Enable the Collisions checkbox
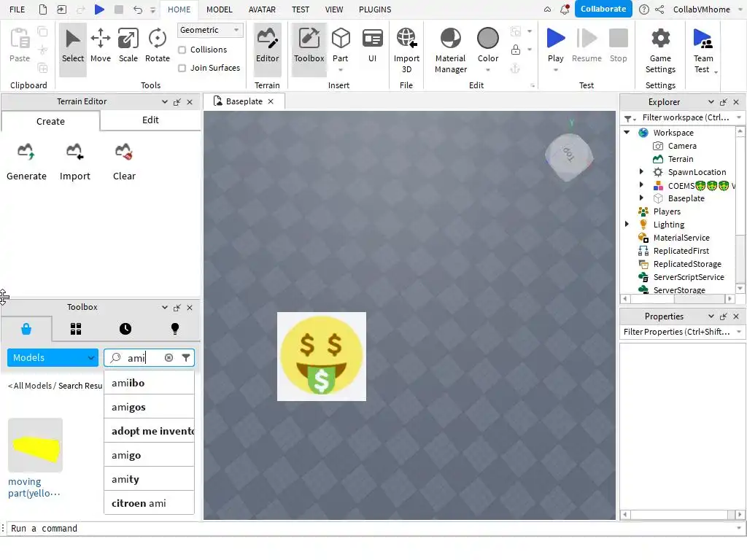This screenshot has width=747, height=560. (182, 50)
